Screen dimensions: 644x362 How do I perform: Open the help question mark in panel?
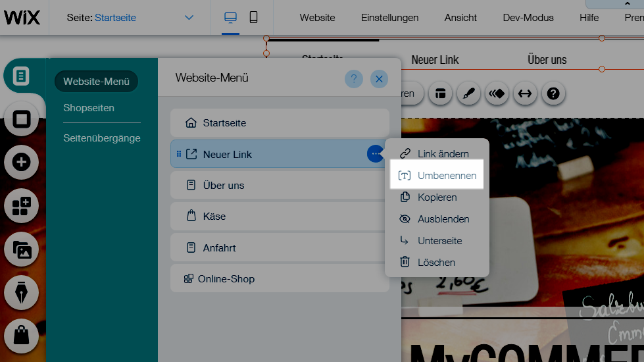[x=353, y=79]
